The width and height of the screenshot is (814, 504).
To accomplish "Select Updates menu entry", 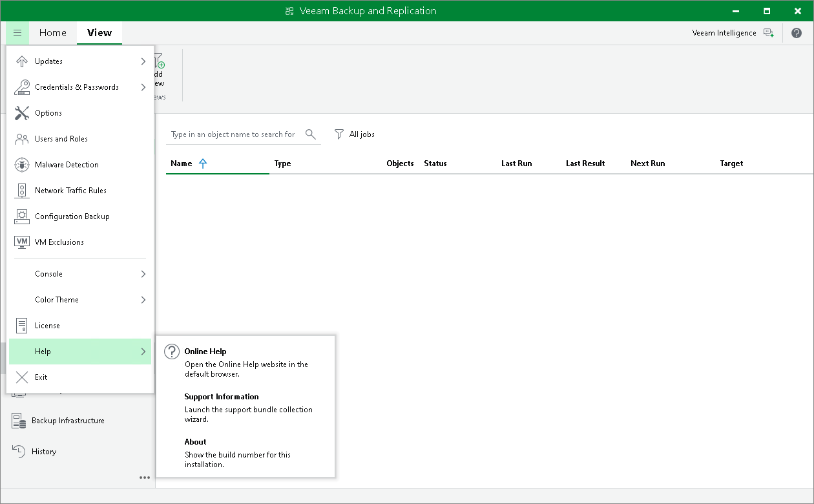I will [80, 61].
